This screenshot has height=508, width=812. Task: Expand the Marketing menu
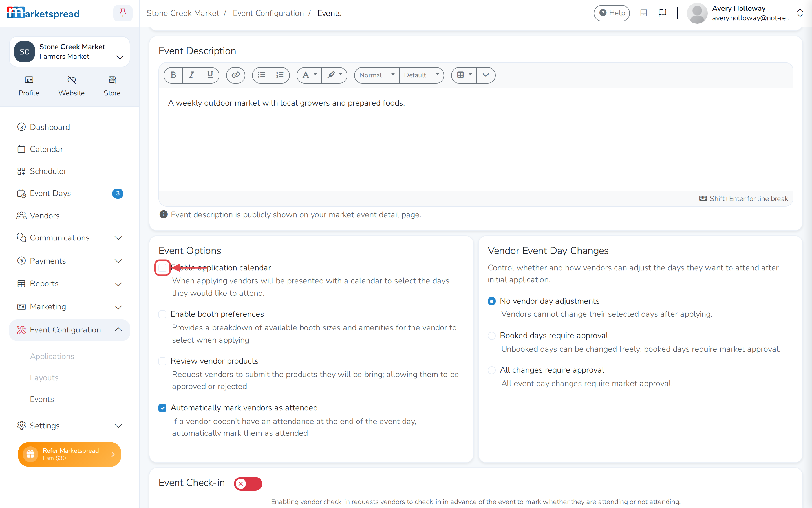(69, 307)
